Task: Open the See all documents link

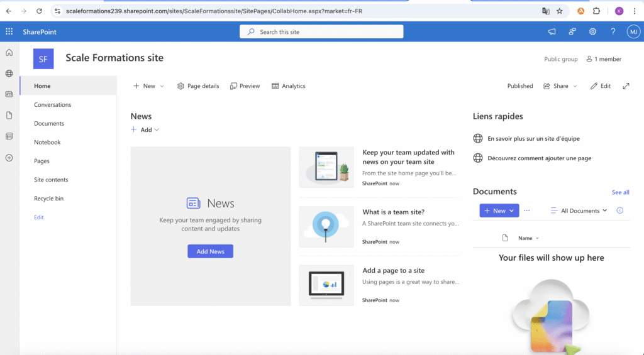Action: tap(620, 192)
